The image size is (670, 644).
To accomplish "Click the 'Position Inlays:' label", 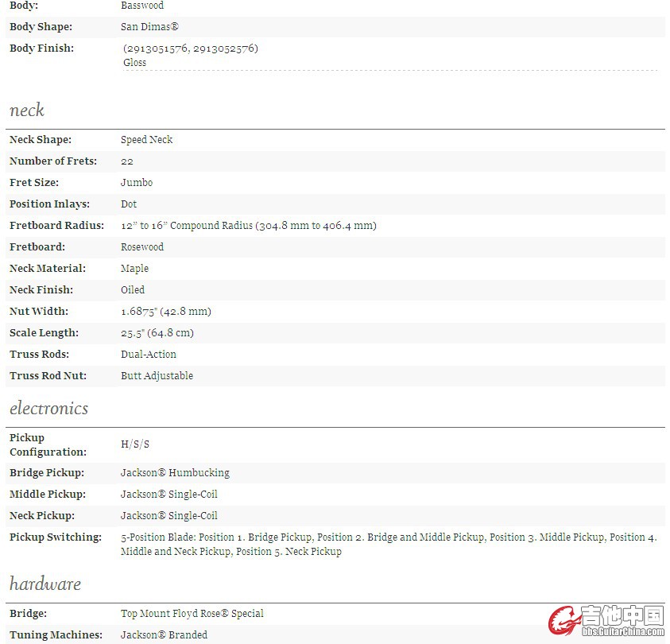I will (50, 204).
